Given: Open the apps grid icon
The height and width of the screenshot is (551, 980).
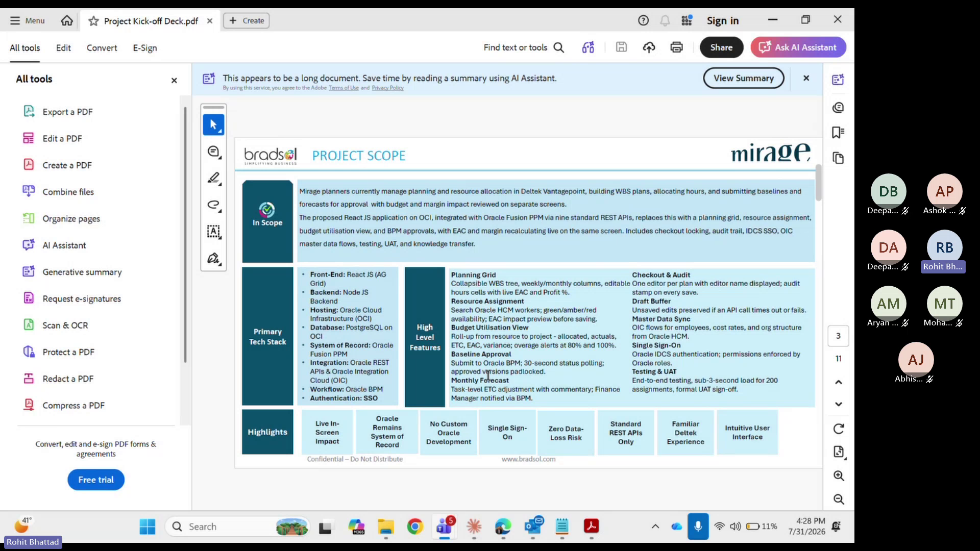Looking at the screenshot, I should [x=687, y=20].
